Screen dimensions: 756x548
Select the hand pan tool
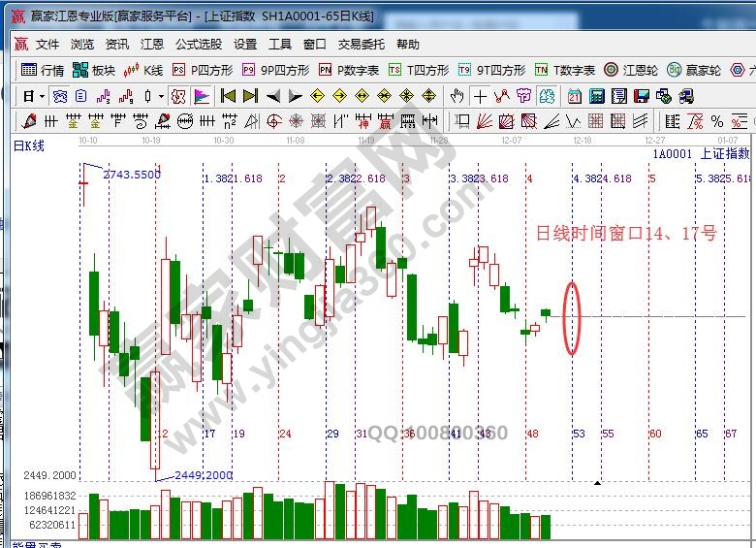[x=457, y=96]
